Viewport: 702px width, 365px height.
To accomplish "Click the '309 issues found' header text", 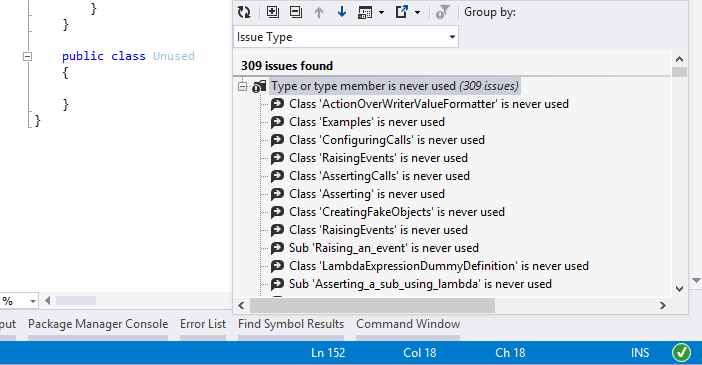I will click(x=287, y=66).
